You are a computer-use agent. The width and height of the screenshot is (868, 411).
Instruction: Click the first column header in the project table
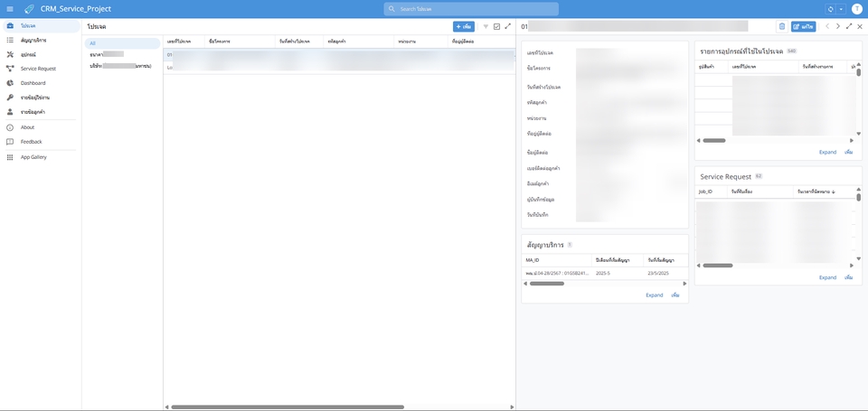click(184, 42)
